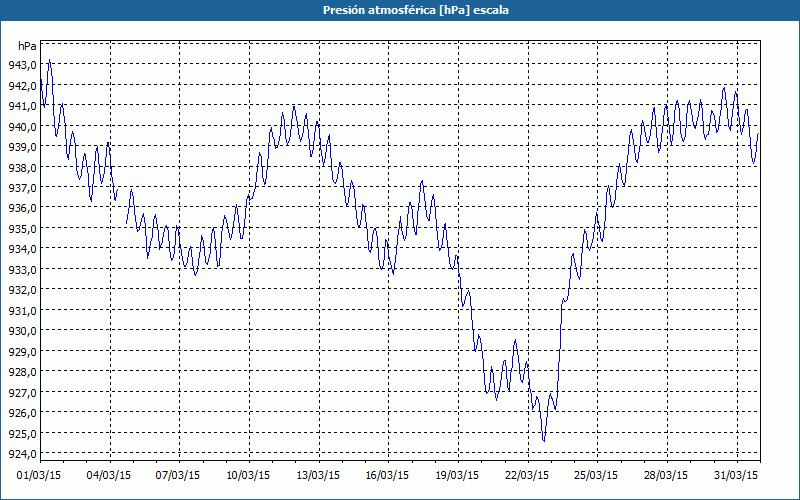Click the 939,0 y-axis value
The height and width of the screenshot is (500, 800).
pyautogui.click(x=22, y=146)
